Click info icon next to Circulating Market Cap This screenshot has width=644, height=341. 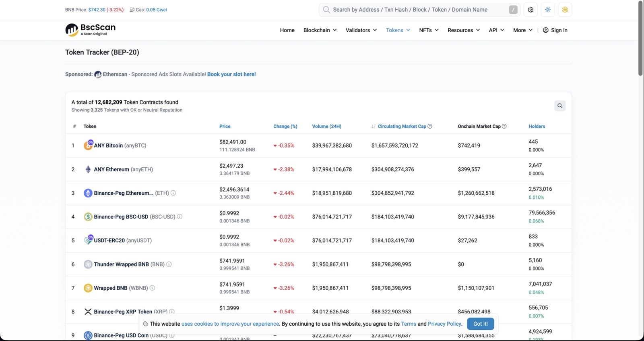click(430, 126)
